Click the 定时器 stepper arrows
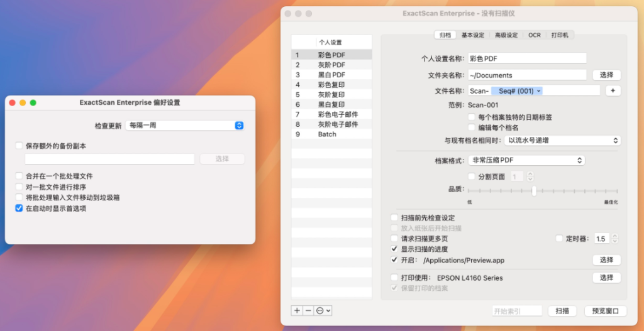644x331 pixels. tap(615, 239)
